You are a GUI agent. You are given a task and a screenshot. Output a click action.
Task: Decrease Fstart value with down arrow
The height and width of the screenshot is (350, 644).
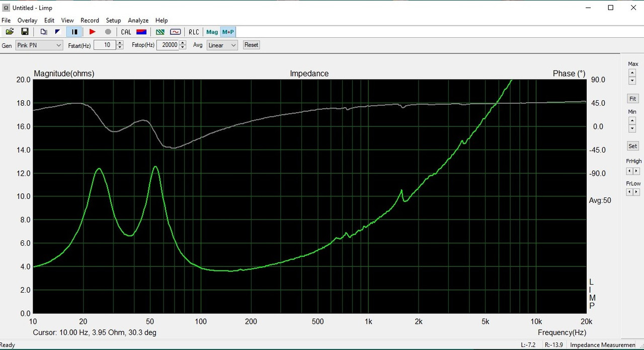pyautogui.click(x=120, y=47)
